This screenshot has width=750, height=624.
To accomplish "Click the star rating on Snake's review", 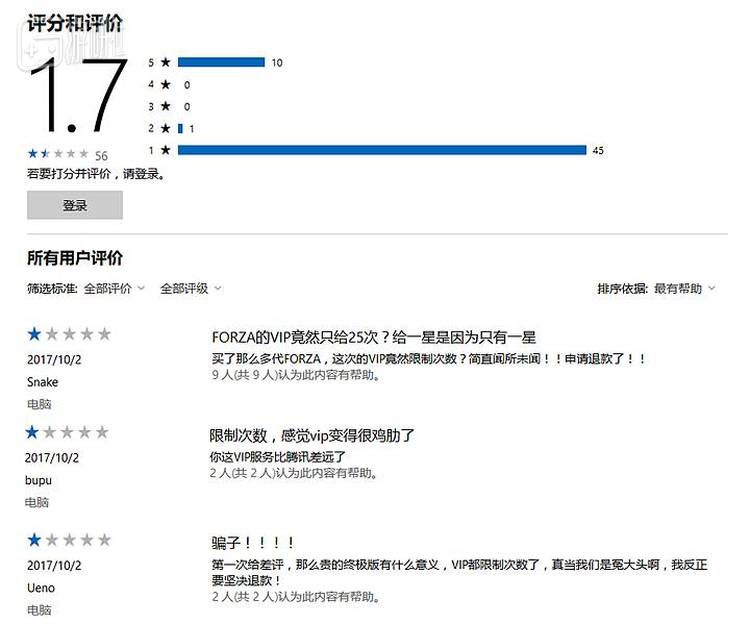I will pyautogui.click(x=69, y=334).
